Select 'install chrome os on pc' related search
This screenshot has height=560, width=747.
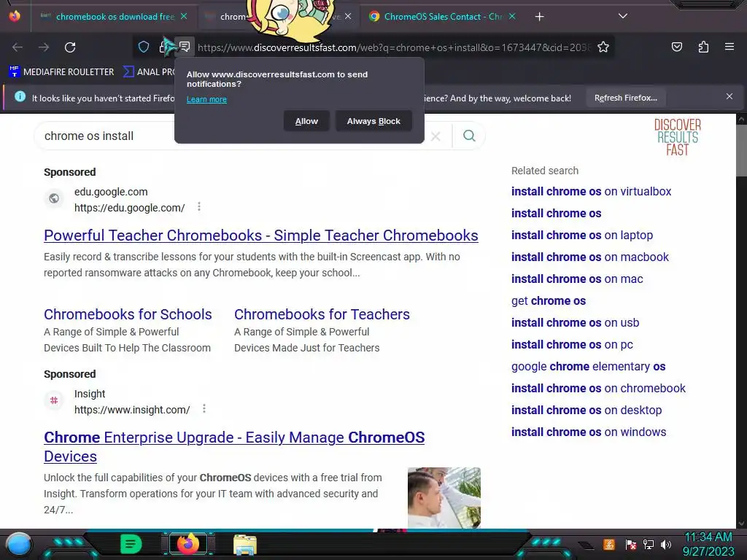coord(572,345)
